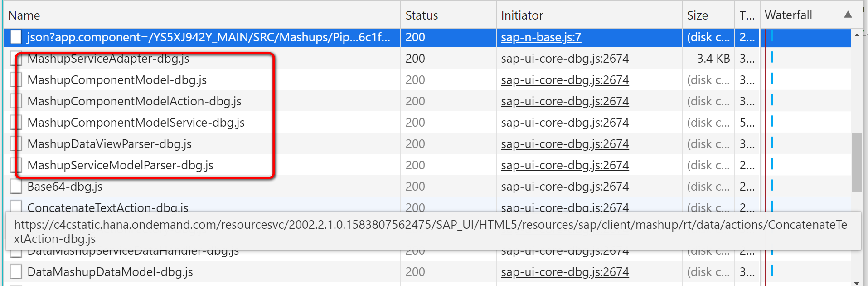
Task: Open initiator link for MashupComponentModel-dbg.js
Action: point(565,80)
